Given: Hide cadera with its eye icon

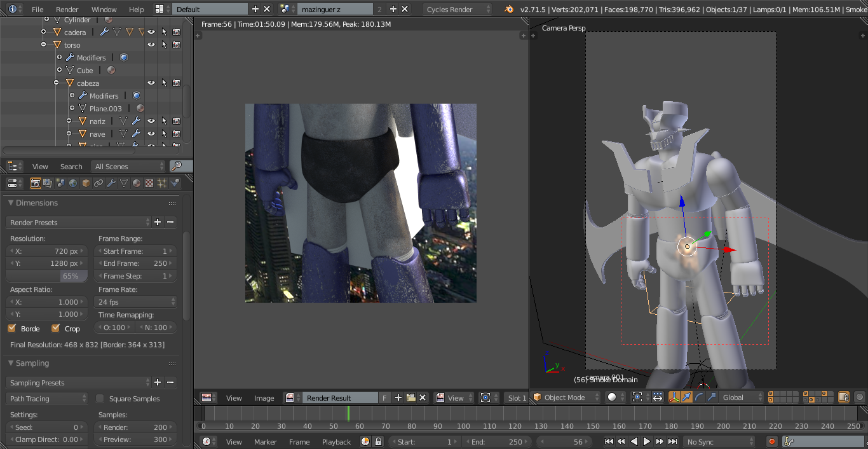Looking at the screenshot, I should pyautogui.click(x=151, y=32).
